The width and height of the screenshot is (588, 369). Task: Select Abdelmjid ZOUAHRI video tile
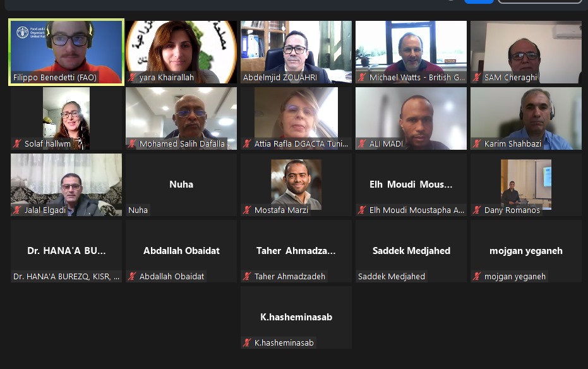coord(296,52)
